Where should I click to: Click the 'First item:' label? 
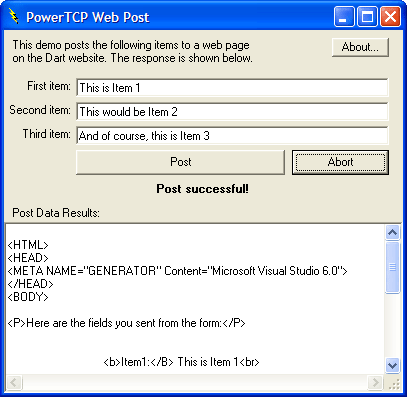click(x=49, y=86)
